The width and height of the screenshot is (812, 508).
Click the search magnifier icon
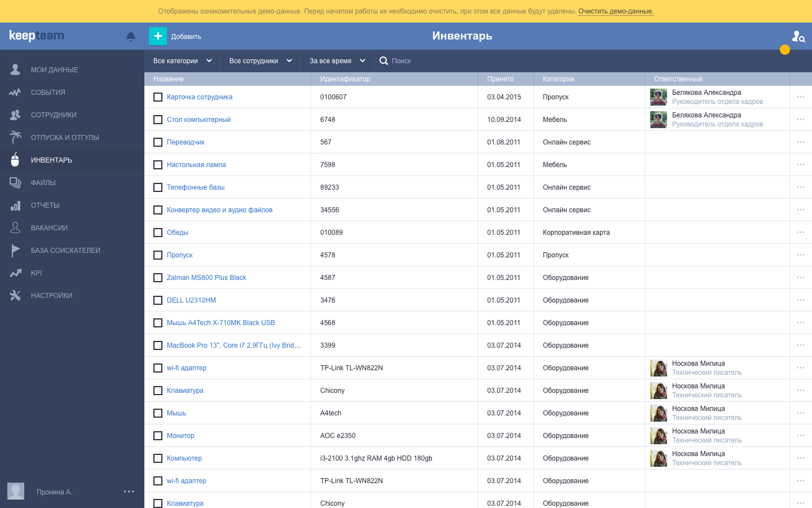[383, 61]
